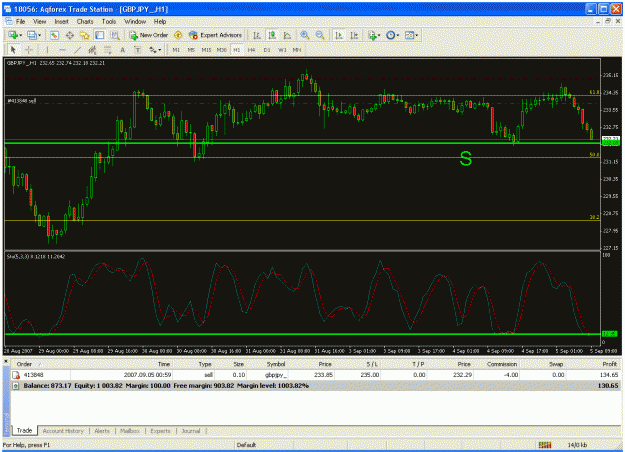Screen dimensions: 625x452
Task: Select order row 413848
Action: 316,375
